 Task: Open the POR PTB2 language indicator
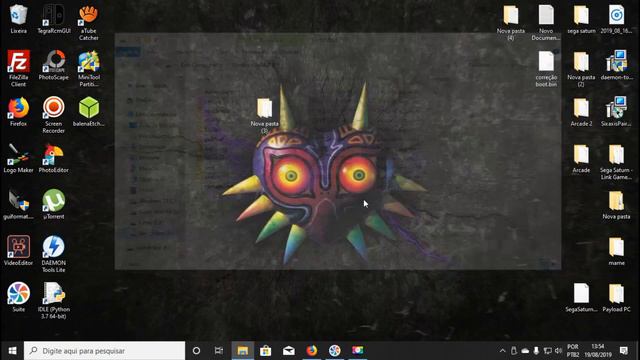pos(573,351)
